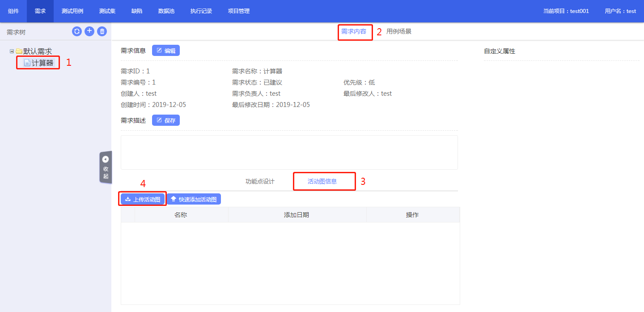Click the 快速添加活动图 button
The image size is (644, 312).
(194, 199)
